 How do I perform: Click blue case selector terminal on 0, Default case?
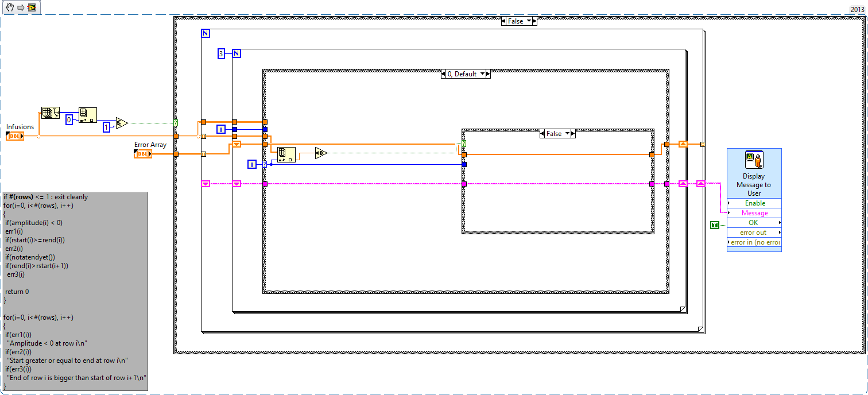click(265, 164)
